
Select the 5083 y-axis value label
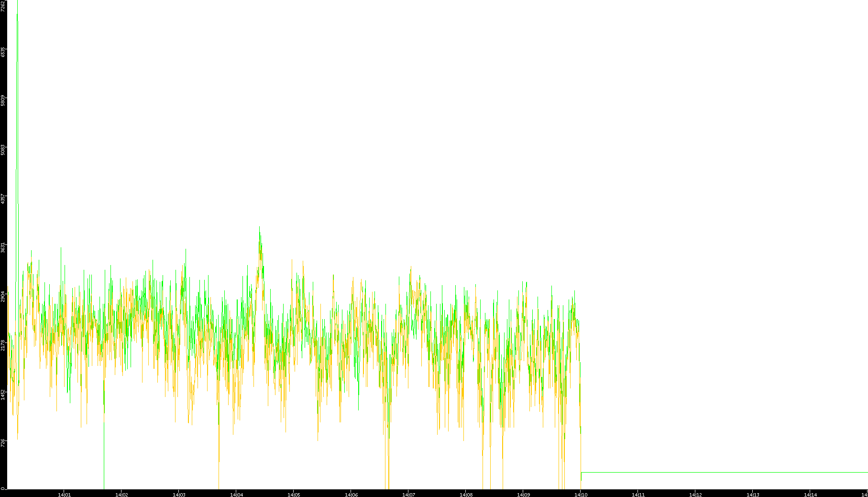click(x=3, y=150)
